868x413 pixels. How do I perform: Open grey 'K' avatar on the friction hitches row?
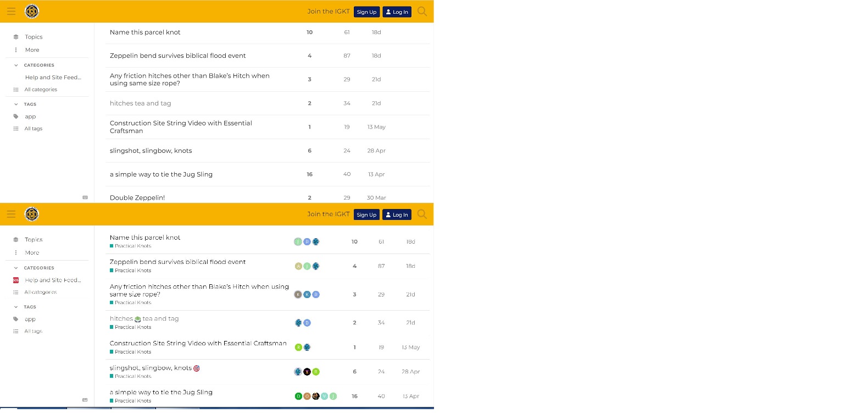coord(298,294)
